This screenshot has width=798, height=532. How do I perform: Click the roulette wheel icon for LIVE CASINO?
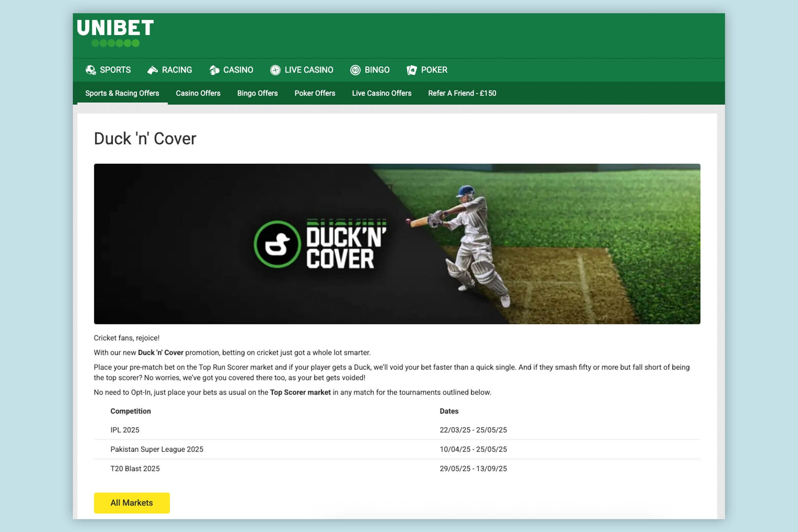tap(276, 70)
